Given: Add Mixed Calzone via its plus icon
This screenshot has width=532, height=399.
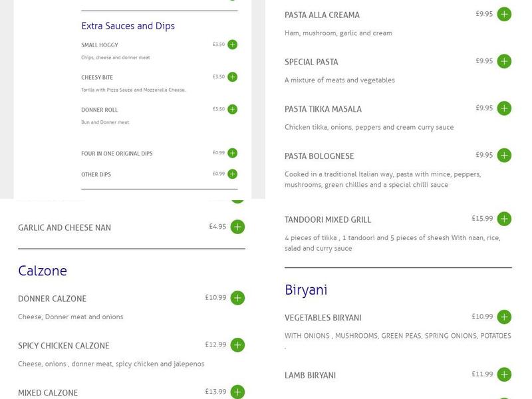Looking at the screenshot, I should [x=236, y=392].
